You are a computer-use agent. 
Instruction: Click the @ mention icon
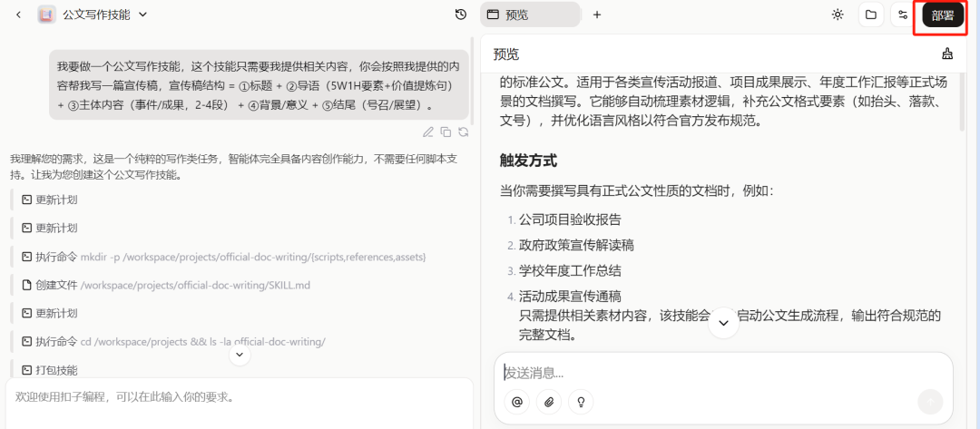pos(517,402)
